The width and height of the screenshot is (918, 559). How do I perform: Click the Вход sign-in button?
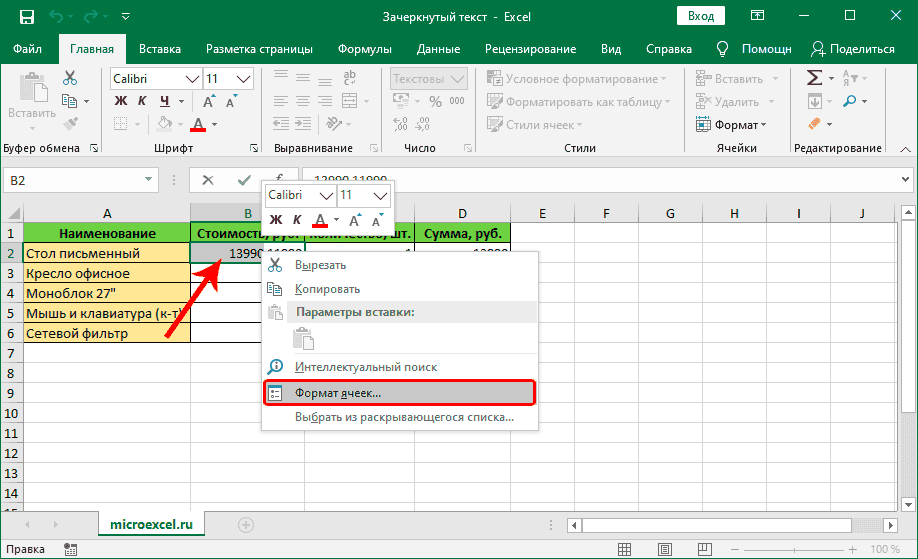tap(701, 17)
